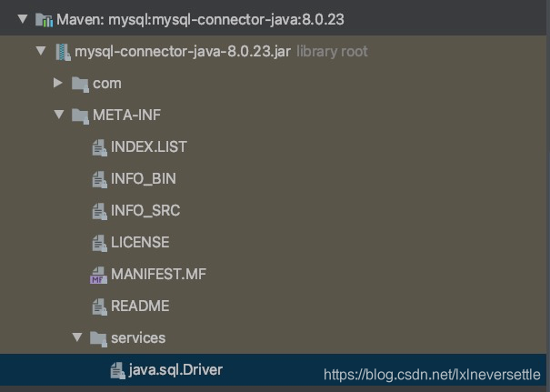Screen dimensions: 550x392
Task: Select the services folder label
Action: (138, 338)
